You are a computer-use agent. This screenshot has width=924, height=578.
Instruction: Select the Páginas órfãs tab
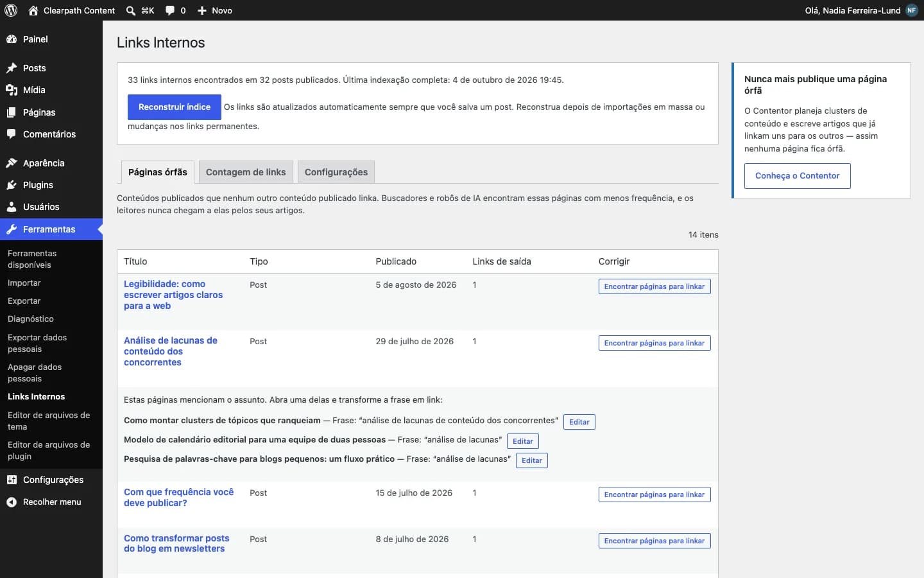(x=158, y=172)
